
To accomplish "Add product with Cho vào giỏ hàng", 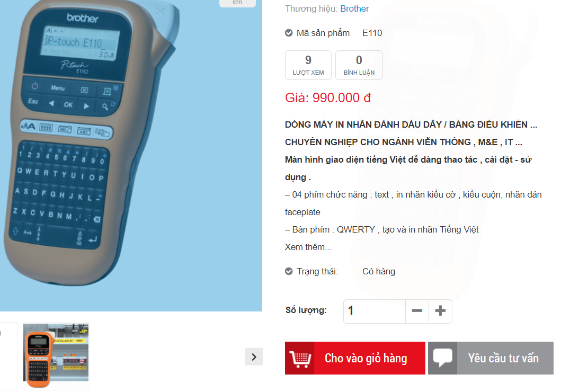I will [355, 358].
